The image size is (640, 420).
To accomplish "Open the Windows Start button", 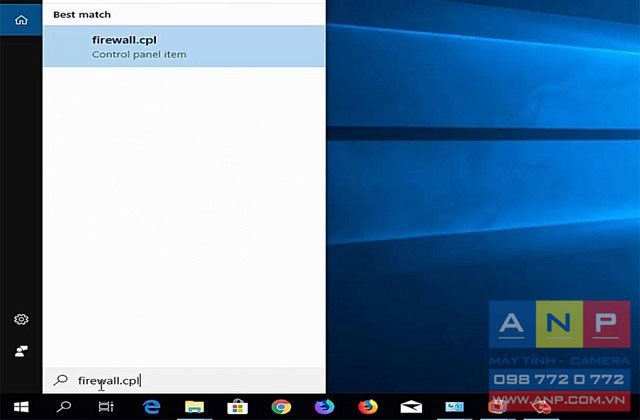I will click(21, 407).
